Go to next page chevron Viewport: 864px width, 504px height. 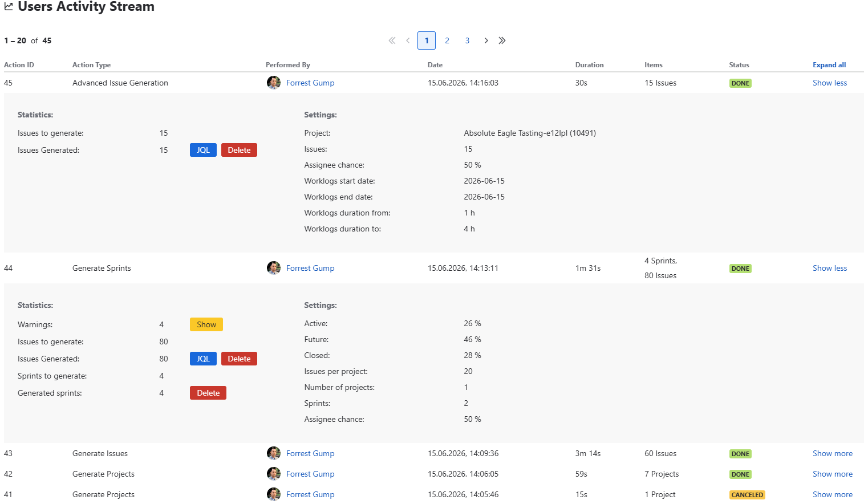click(486, 40)
